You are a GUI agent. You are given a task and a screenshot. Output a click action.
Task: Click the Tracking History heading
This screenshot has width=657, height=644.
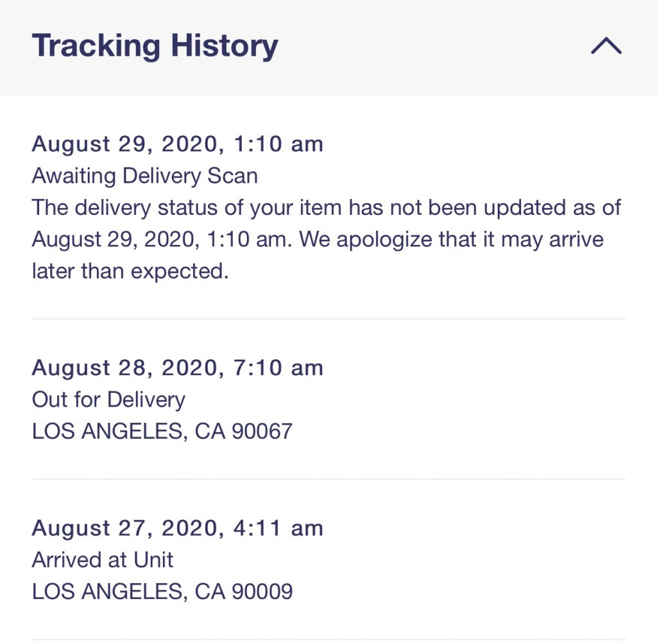click(x=155, y=46)
